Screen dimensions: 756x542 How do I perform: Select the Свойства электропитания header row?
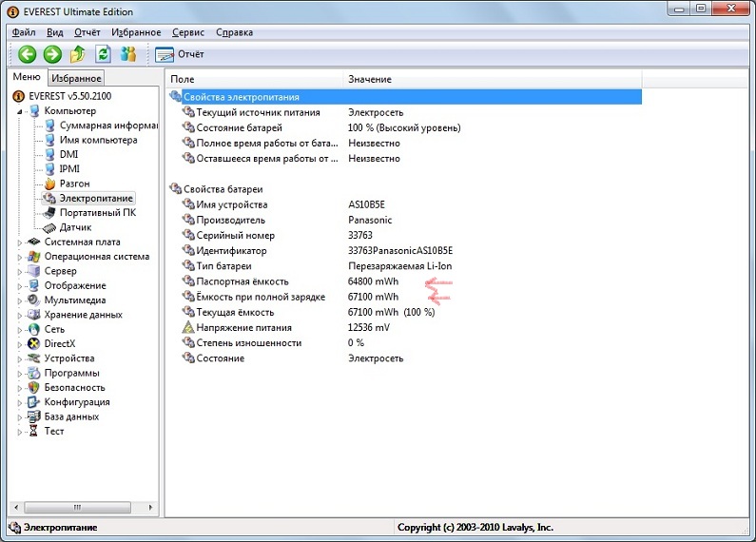[x=405, y=97]
